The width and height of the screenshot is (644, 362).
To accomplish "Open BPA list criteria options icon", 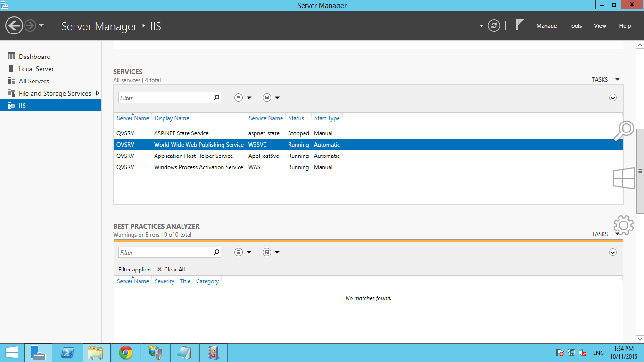I will click(239, 252).
